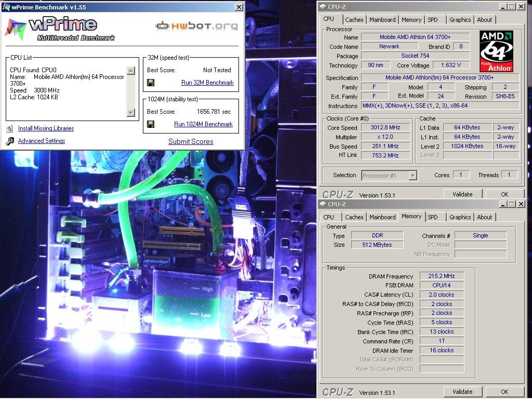
Task: Click the lower CPU-Z title bar icon
Action: 323,204
